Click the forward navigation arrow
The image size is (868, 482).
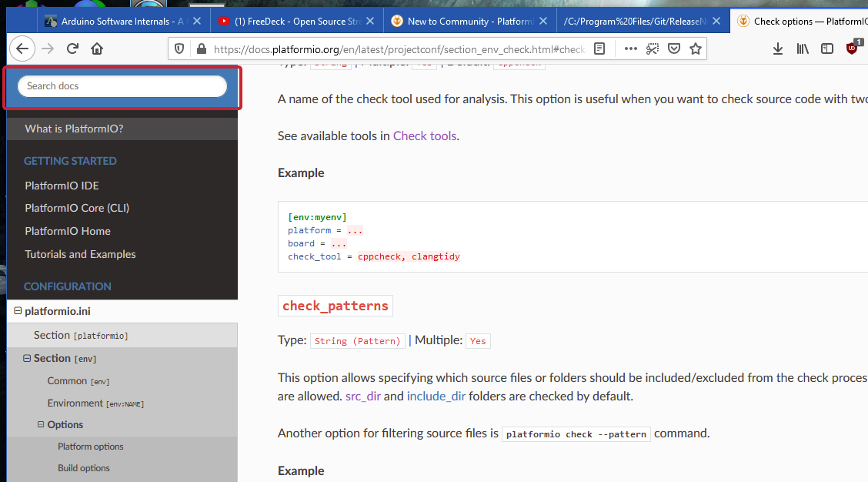48,49
